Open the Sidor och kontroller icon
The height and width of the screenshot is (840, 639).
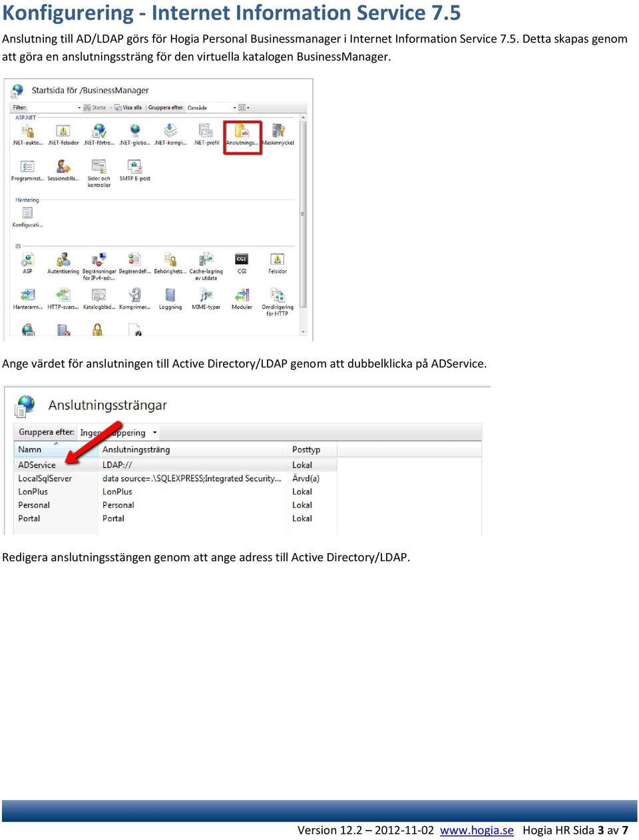point(99,173)
